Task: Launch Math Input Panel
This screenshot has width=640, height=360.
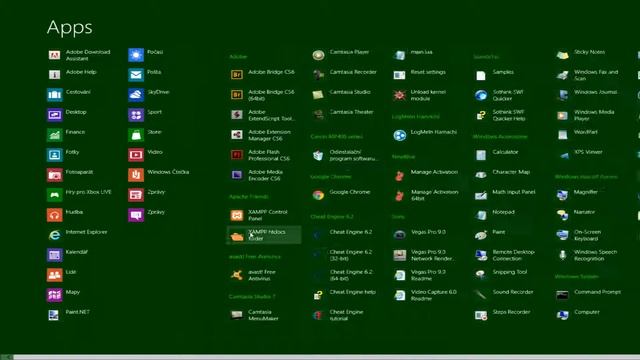Action: 505,195
